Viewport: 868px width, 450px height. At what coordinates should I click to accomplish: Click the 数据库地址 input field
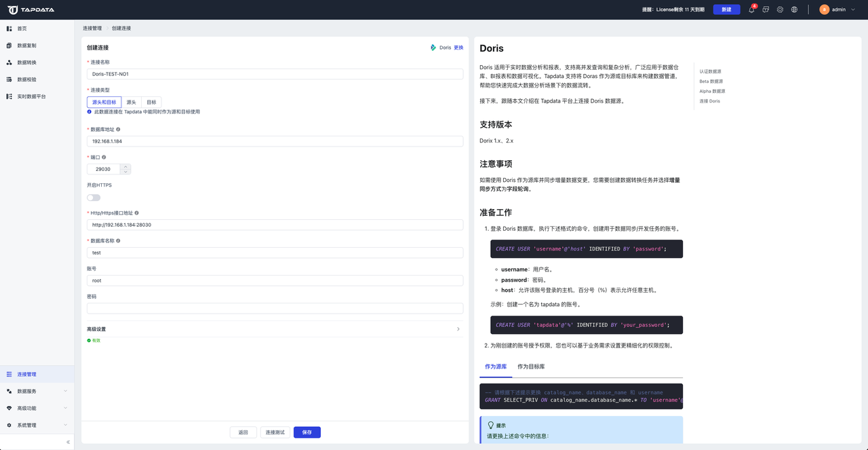point(275,141)
